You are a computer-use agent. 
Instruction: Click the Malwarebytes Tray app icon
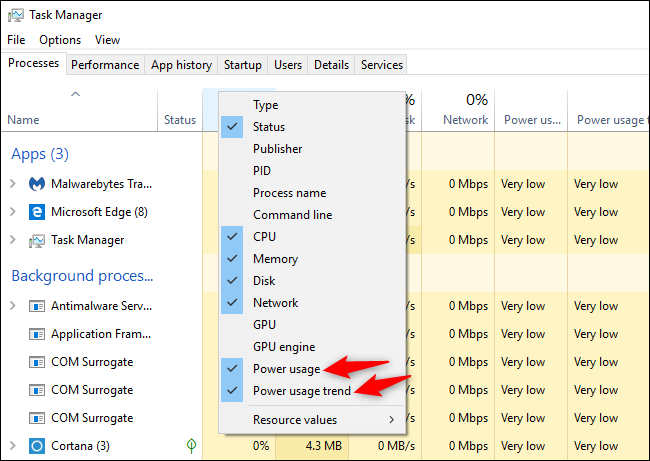pos(37,184)
